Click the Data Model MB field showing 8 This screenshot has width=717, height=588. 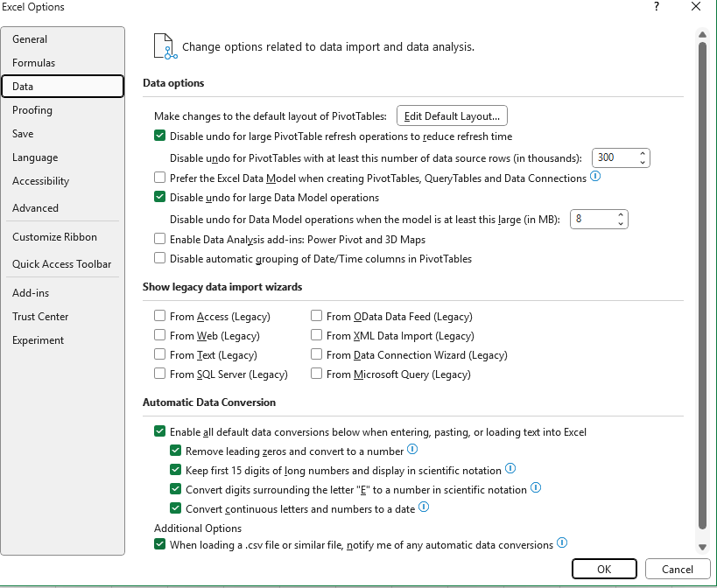pyautogui.click(x=593, y=219)
